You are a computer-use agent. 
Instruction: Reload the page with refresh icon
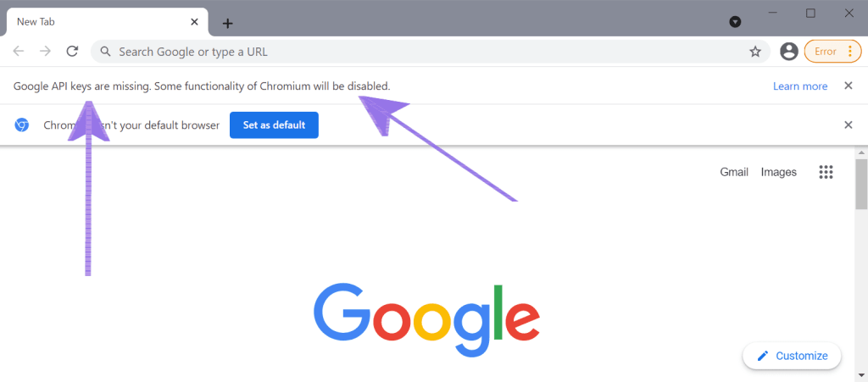72,52
